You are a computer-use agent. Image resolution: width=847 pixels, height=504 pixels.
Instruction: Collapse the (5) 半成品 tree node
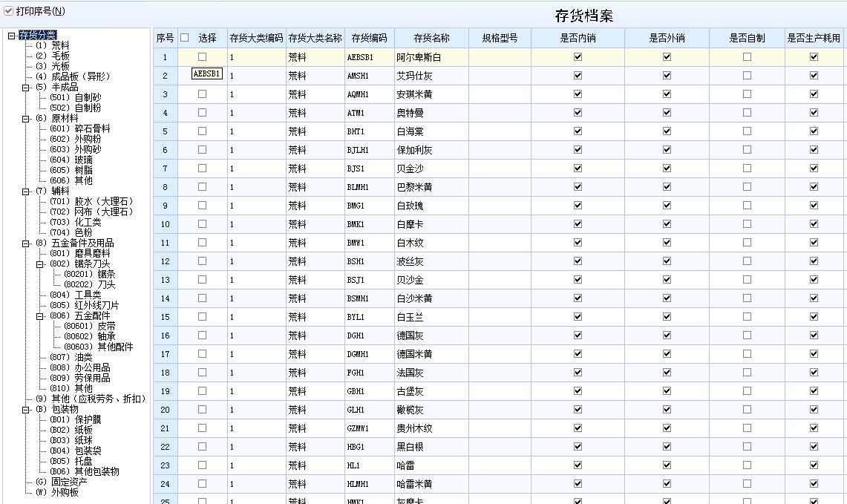coord(26,87)
